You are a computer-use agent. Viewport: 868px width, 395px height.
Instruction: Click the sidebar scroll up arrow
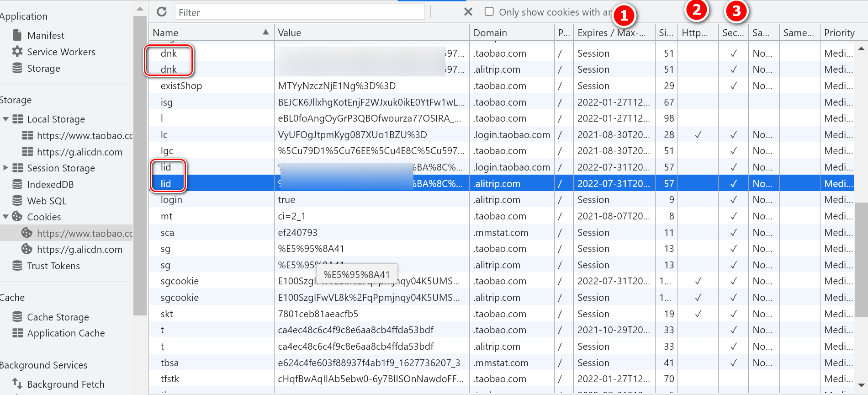tap(140, 9)
